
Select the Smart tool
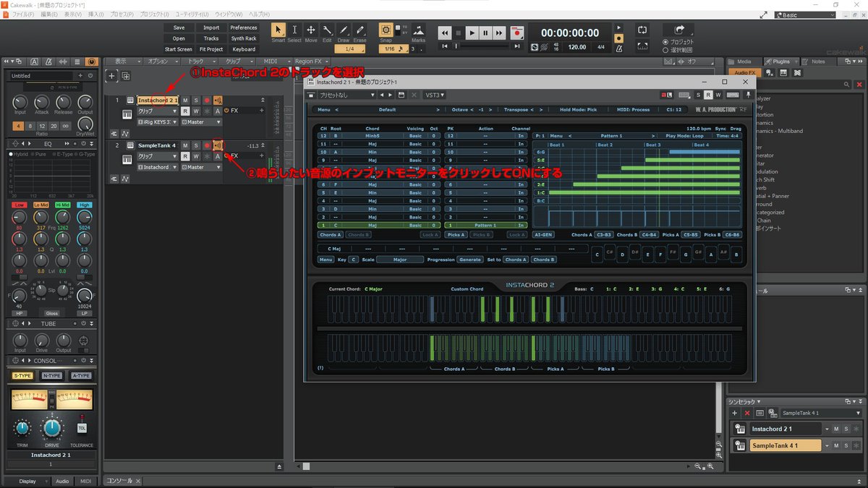[x=278, y=31]
